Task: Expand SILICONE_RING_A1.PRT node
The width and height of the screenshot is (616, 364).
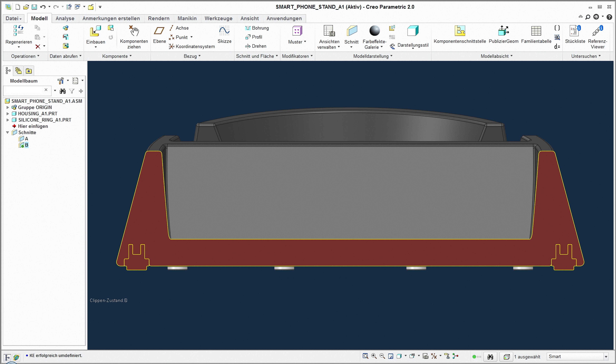Action: [x=8, y=120]
